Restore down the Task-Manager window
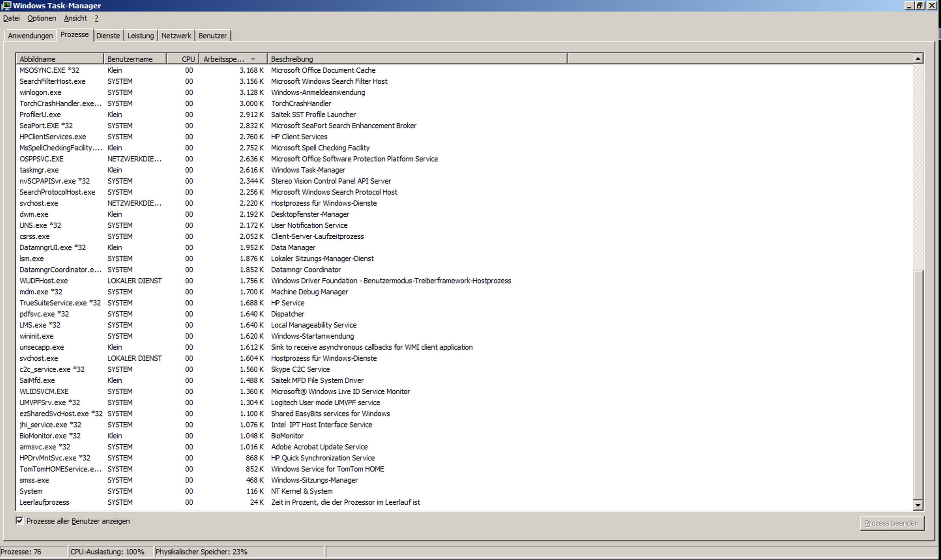Image resolution: width=941 pixels, height=560 pixels. 920,6
